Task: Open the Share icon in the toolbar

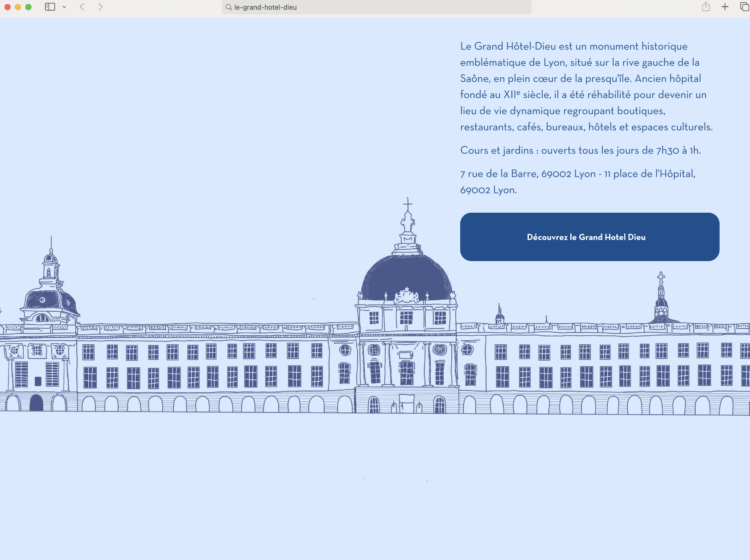Action: point(706,7)
